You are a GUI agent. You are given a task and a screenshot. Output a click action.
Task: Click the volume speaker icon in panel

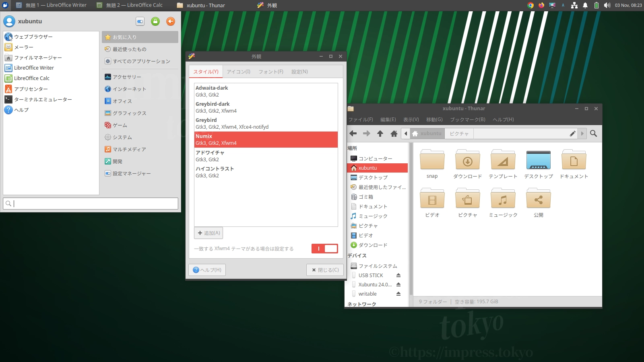tap(607, 5)
